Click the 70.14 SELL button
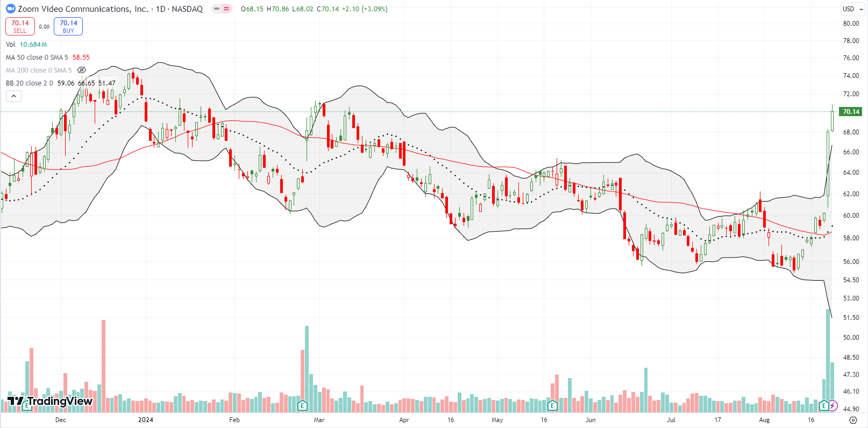The height and width of the screenshot is (428, 868). coord(20,26)
